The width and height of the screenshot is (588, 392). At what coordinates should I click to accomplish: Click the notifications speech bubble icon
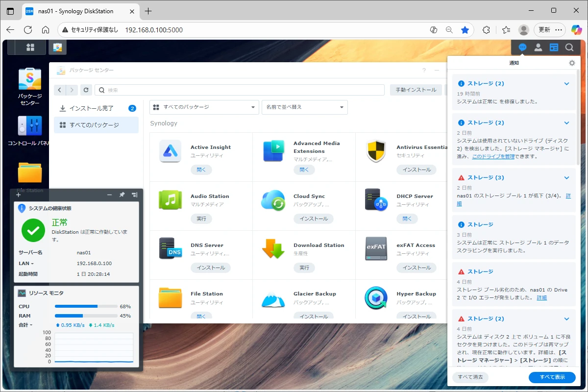[x=522, y=48]
